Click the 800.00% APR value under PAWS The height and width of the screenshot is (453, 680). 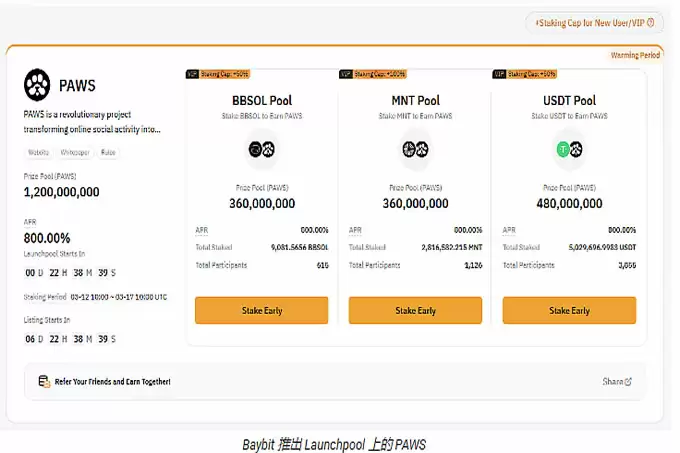[x=47, y=238]
